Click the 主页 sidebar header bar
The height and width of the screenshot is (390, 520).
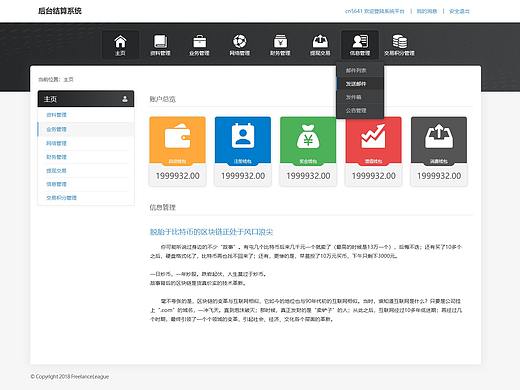tap(86, 99)
